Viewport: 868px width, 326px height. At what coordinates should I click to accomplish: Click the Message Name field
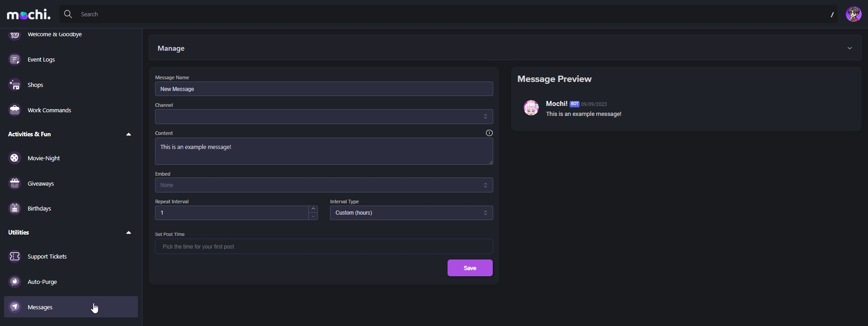[324, 89]
